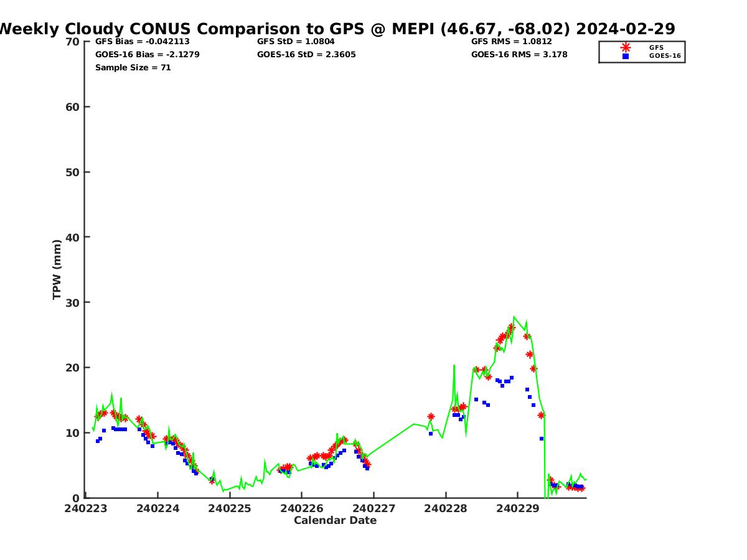
Task: Click the 240226 x-axis tick label
Action: tap(301, 508)
